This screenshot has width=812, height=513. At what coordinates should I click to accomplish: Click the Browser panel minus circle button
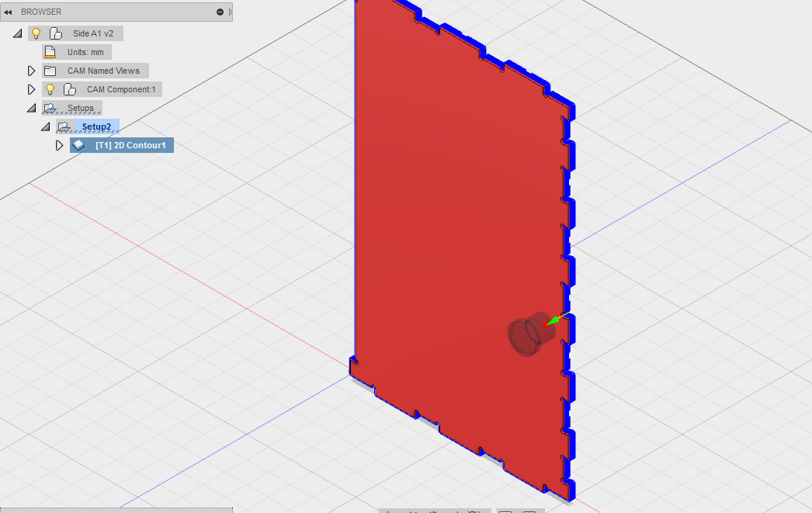(220, 12)
